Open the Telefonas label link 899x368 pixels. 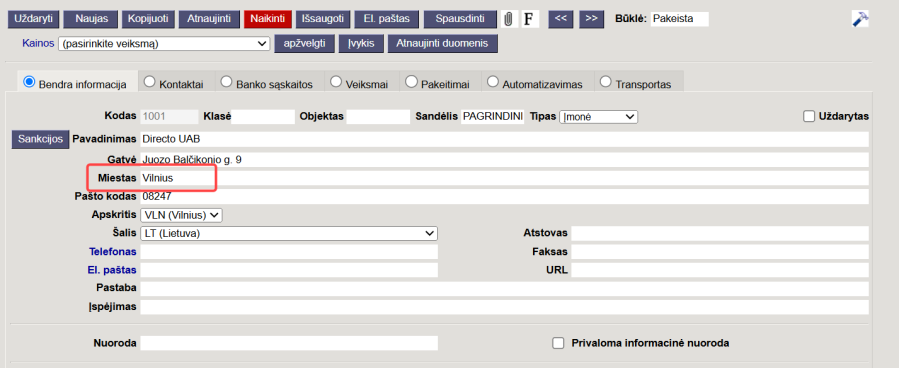coord(113,251)
